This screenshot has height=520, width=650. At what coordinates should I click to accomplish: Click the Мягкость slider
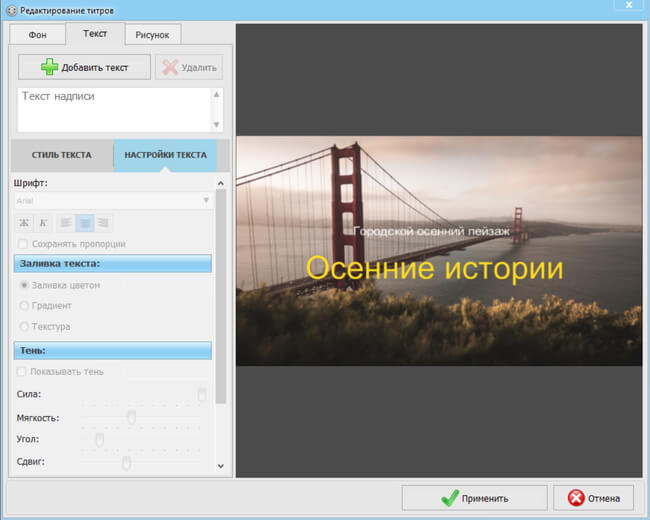130,417
